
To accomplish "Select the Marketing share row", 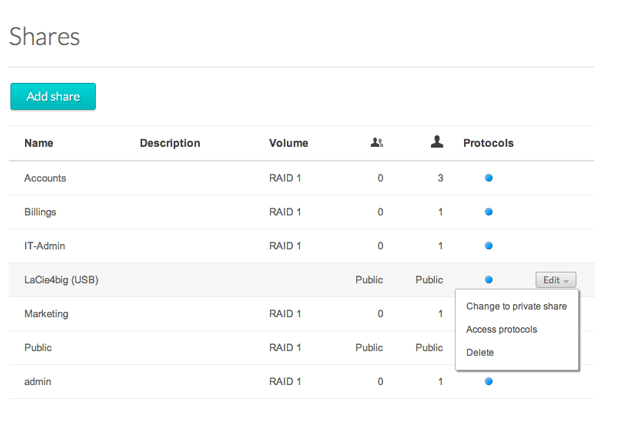I will tap(301, 314).
